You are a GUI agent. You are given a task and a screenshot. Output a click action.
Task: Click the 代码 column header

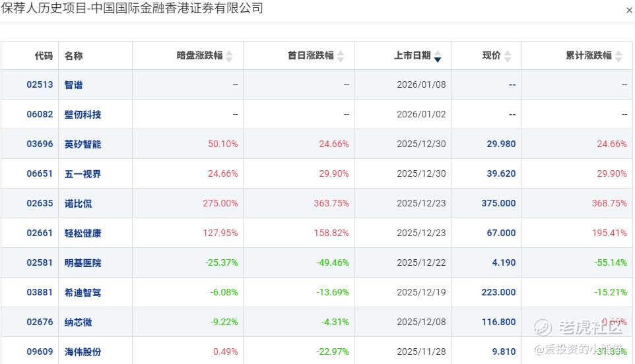click(x=44, y=56)
